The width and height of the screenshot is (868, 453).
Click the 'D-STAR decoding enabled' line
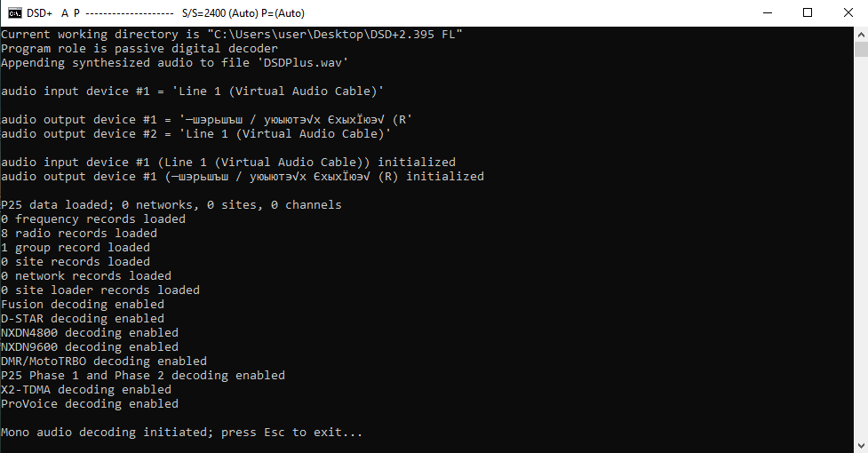(x=83, y=319)
